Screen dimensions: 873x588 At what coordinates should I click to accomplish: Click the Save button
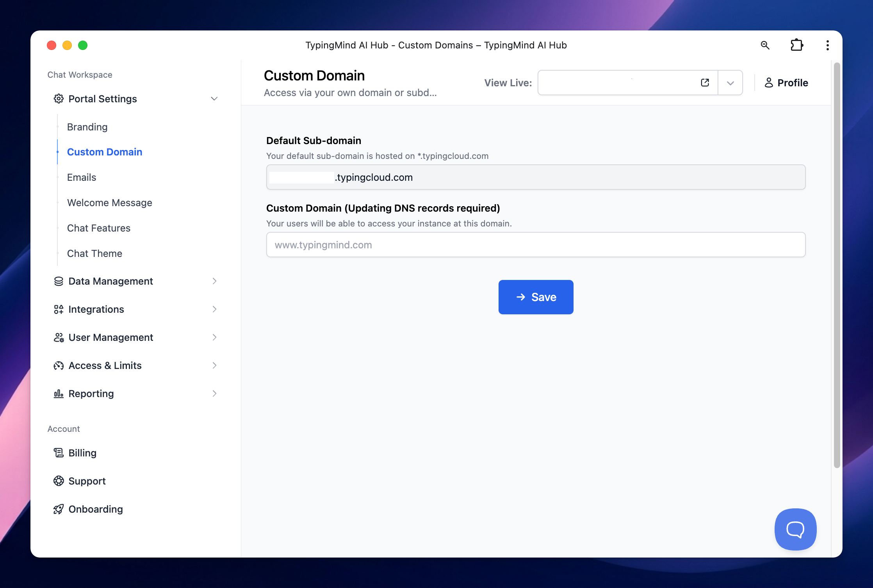coord(536,297)
